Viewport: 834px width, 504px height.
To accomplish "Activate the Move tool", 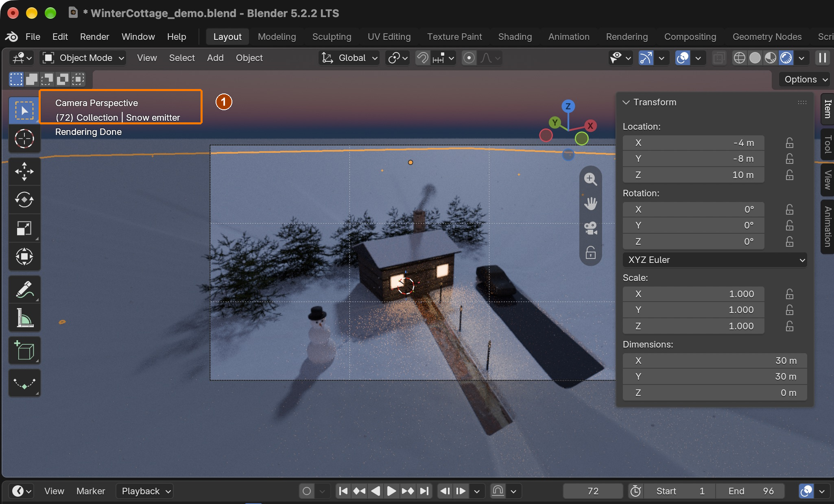I will click(x=24, y=171).
